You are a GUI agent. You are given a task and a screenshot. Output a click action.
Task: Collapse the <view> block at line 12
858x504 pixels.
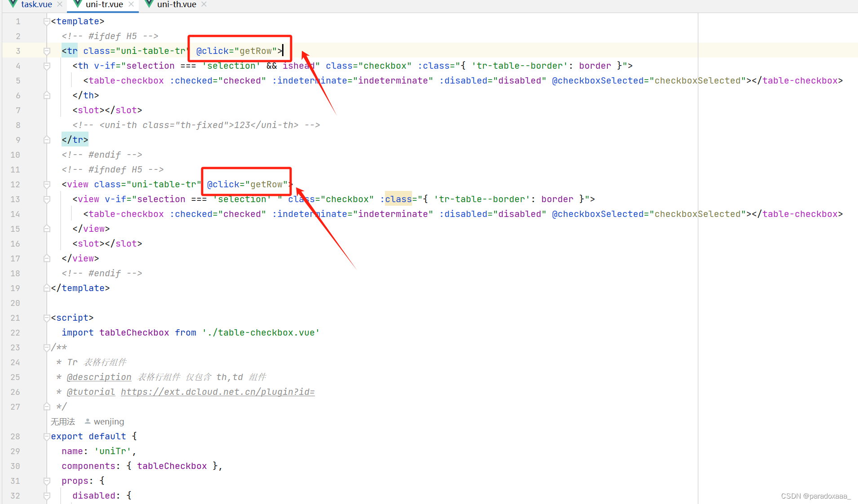pos(47,185)
